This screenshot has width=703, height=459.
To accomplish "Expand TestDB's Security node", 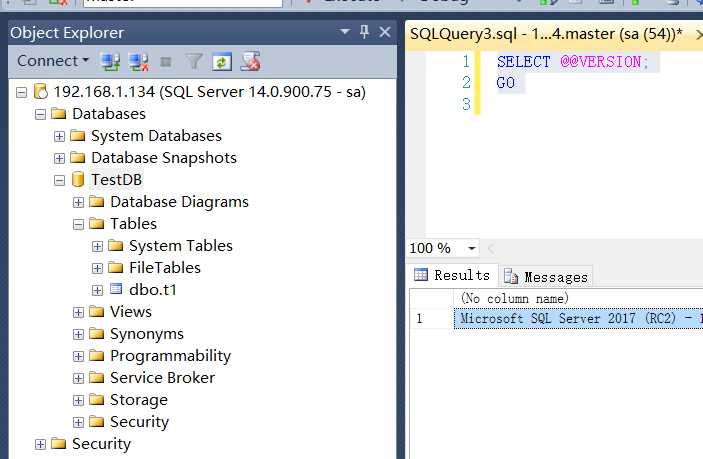I will pyautogui.click(x=78, y=422).
